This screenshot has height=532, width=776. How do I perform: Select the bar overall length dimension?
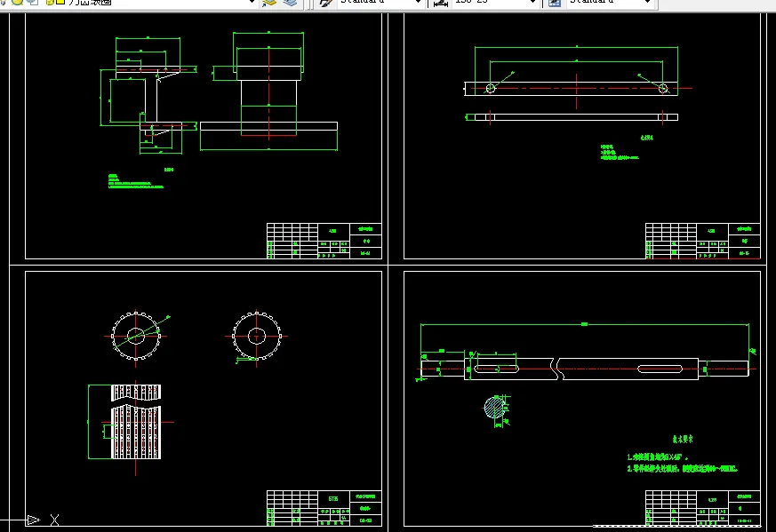[x=576, y=47]
